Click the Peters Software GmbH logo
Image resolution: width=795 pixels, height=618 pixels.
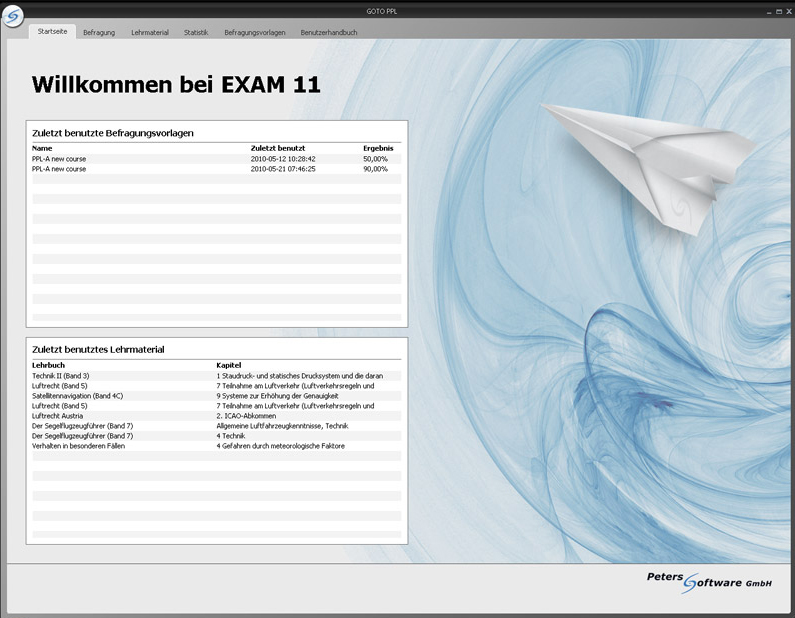709,582
